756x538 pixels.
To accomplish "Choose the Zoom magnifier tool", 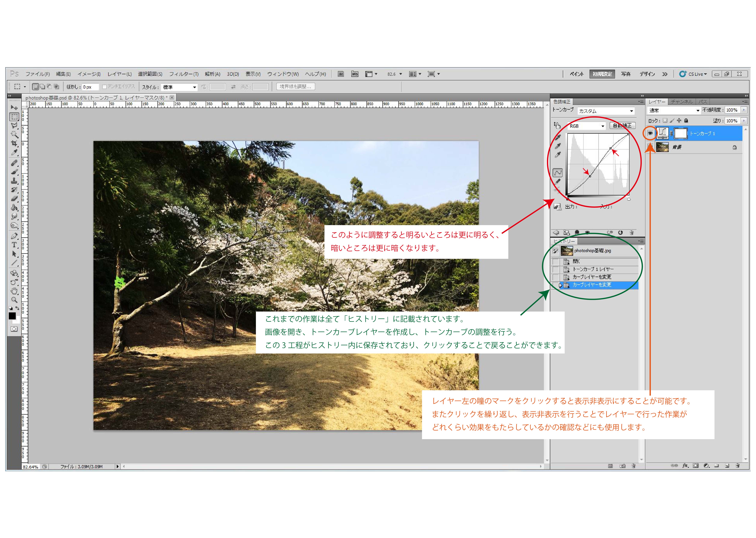I will coord(14,300).
